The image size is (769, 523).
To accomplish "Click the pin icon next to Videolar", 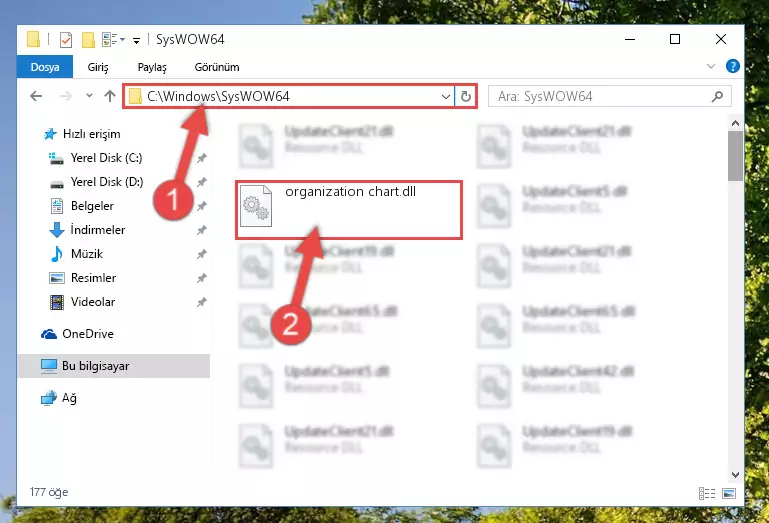I will coord(202,302).
